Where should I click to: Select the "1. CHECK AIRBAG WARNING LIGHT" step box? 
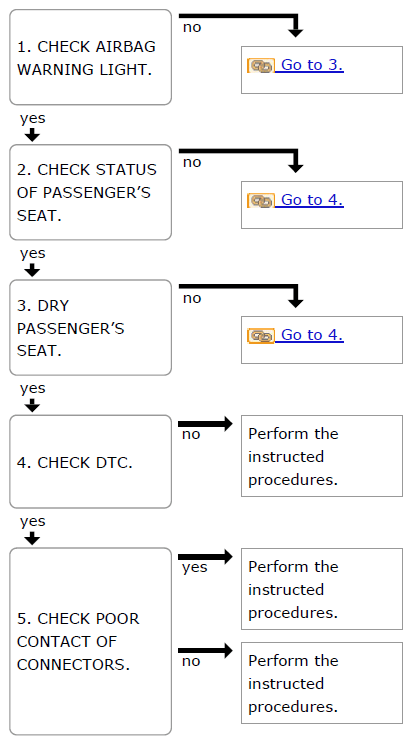click(90, 57)
